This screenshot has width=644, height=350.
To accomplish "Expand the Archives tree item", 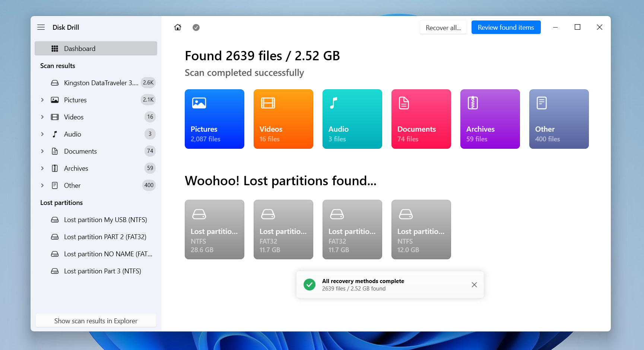I will click(42, 168).
